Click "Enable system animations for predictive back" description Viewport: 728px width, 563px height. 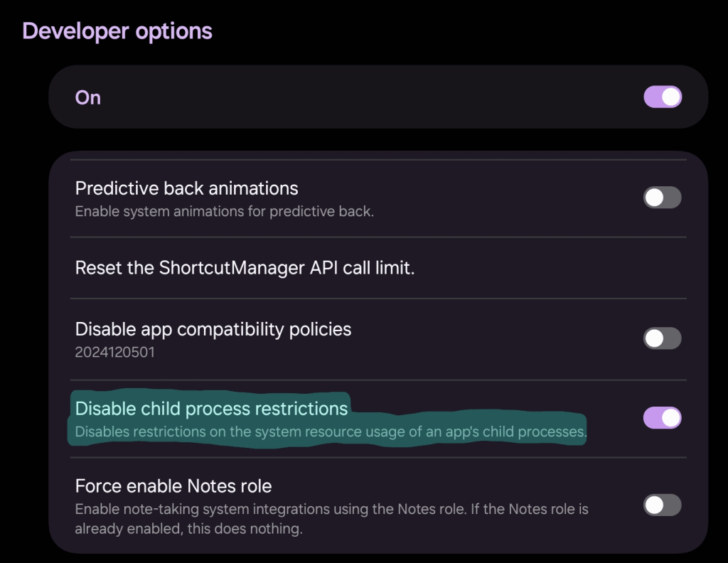pos(224,211)
